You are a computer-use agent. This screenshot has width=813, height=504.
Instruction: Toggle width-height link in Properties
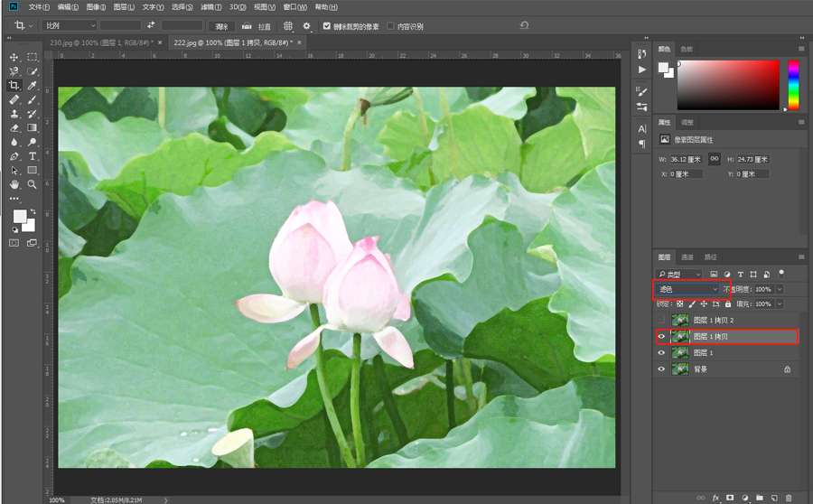(x=715, y=159)
